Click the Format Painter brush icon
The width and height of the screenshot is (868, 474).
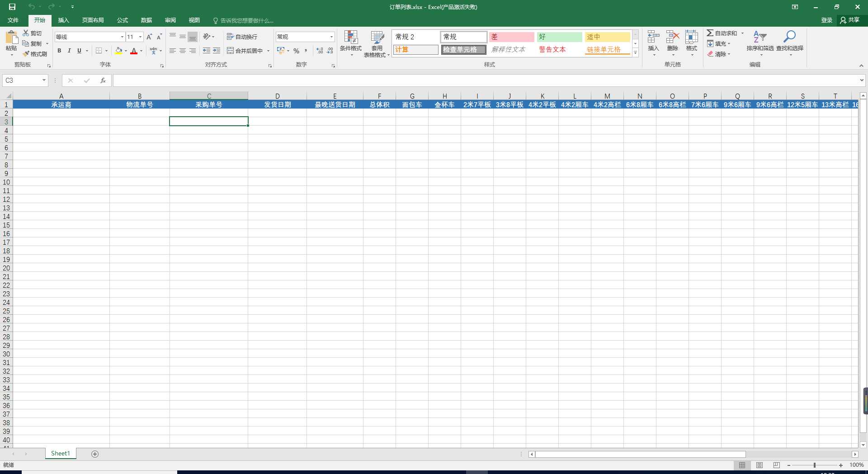(x=26, y=54)
